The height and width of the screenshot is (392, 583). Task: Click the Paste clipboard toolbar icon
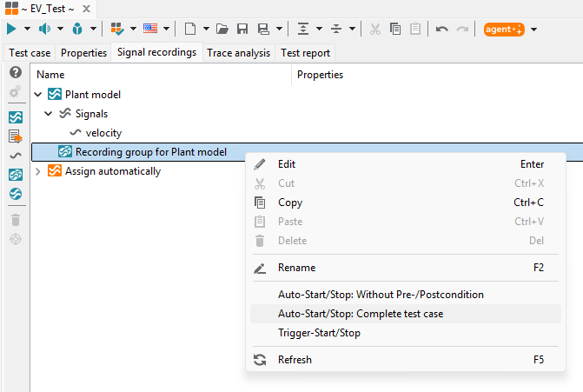[x=415, y=29]
